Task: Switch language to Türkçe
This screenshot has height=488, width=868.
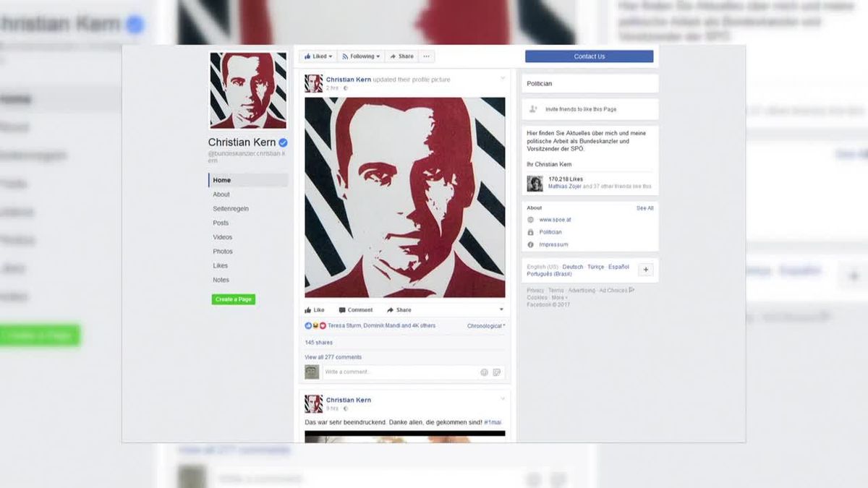Action: coord(596,267)
